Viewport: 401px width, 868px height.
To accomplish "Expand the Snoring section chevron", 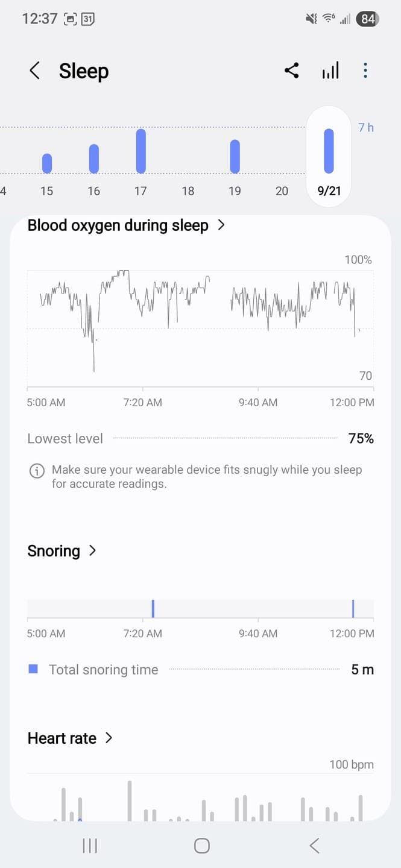I will [x=93, y=550].
